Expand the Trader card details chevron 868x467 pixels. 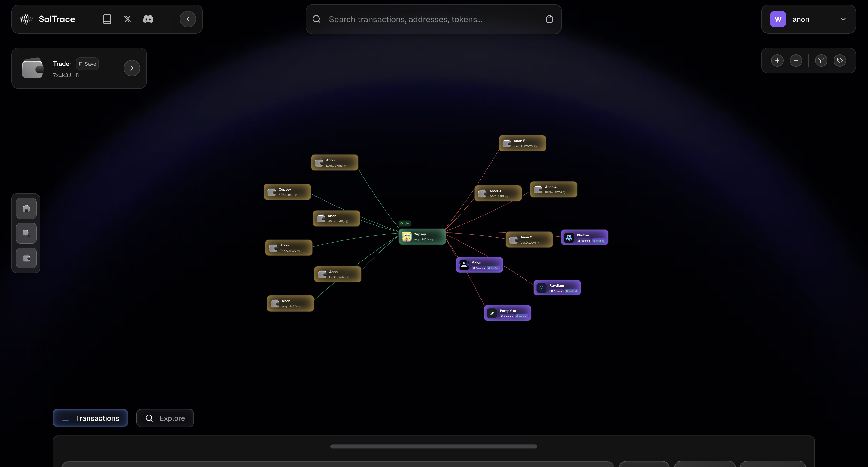(131, 68)
